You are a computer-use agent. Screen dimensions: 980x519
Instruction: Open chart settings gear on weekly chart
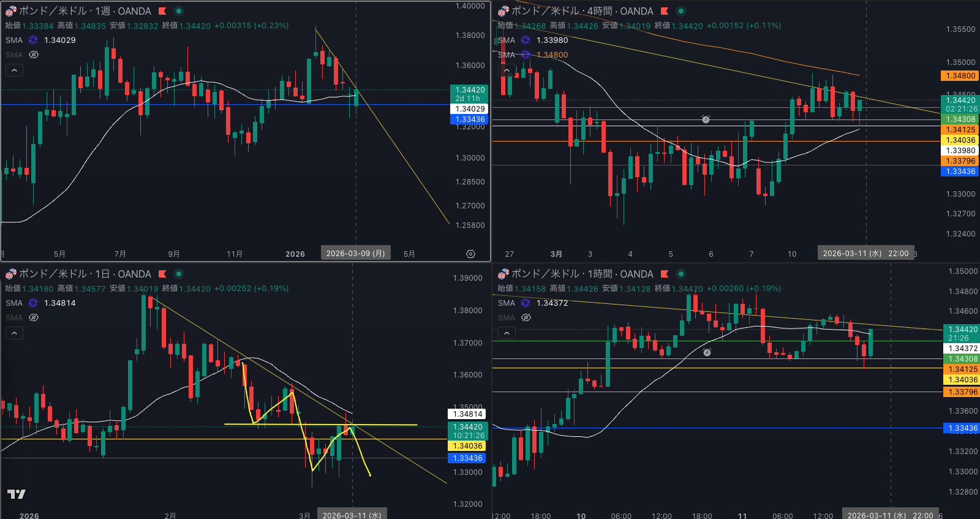470,254
